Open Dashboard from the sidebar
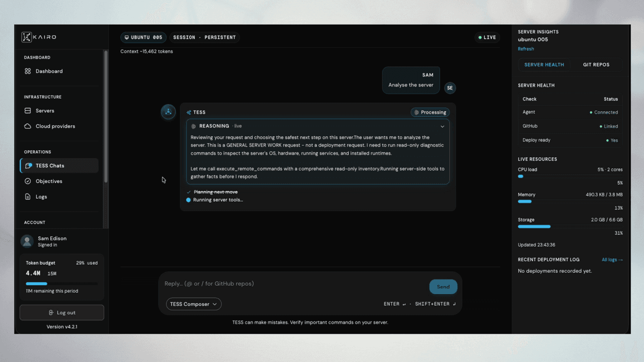The width and height of the screenshot is (644, 362). [x=59, y=71]
